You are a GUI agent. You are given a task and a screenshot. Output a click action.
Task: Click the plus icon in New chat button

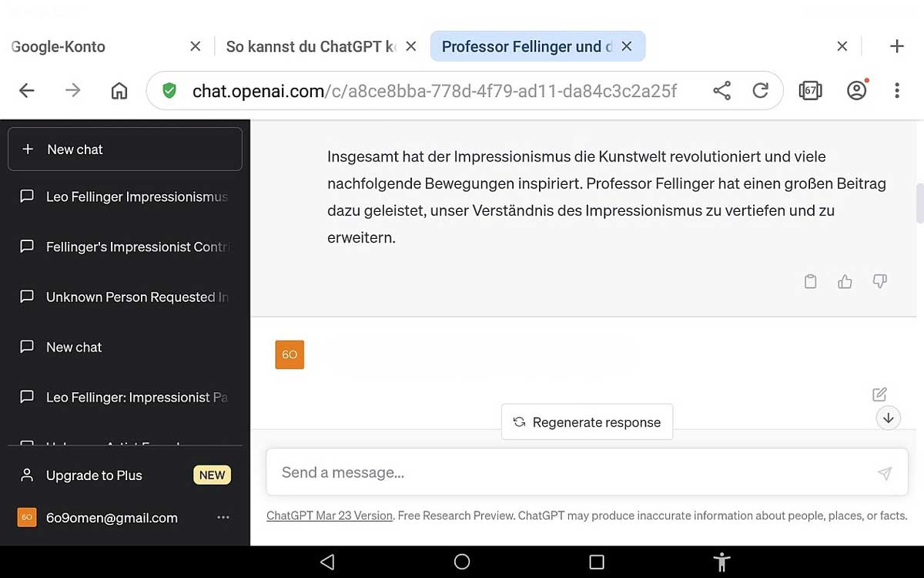click(x=28, y=149)
